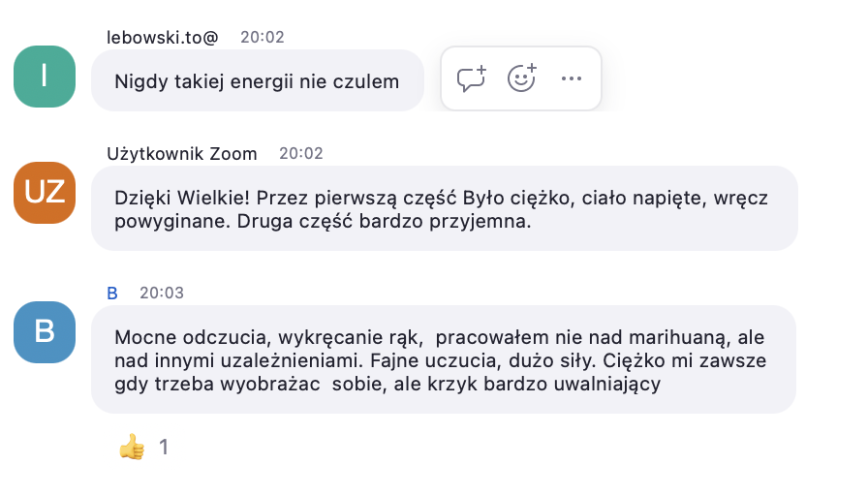Viewport: 868px width, 496px height.
Task: Click the 20:03 timestamp
Action: point(162,293)
